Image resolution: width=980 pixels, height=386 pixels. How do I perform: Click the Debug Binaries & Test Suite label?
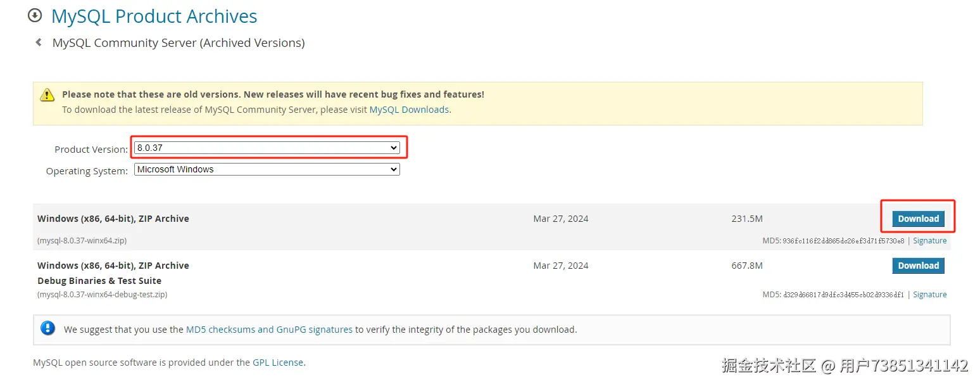pyautogui.click(x=99, y=281)
